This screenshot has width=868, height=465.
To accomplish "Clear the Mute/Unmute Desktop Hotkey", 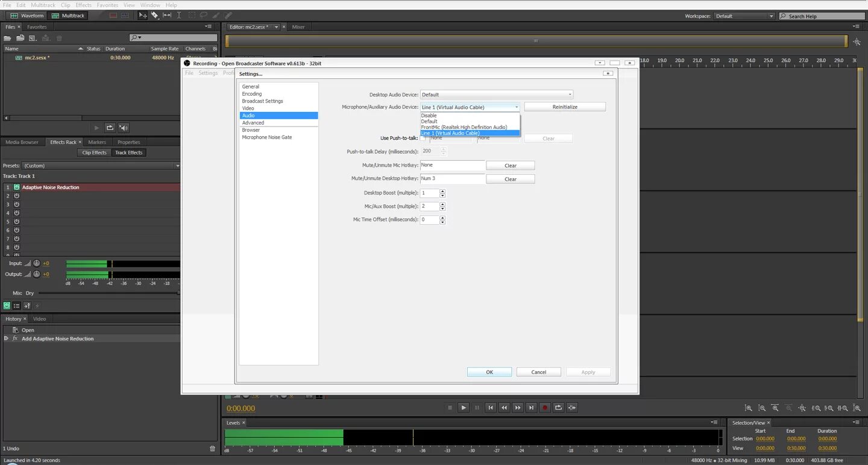I will pyautogui.click(x=511, y=179).
